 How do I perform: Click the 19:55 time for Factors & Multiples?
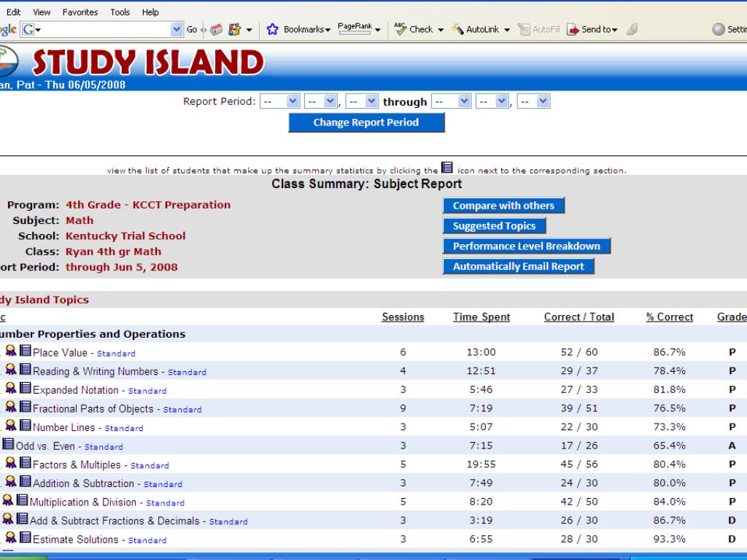tap(481, 464)
